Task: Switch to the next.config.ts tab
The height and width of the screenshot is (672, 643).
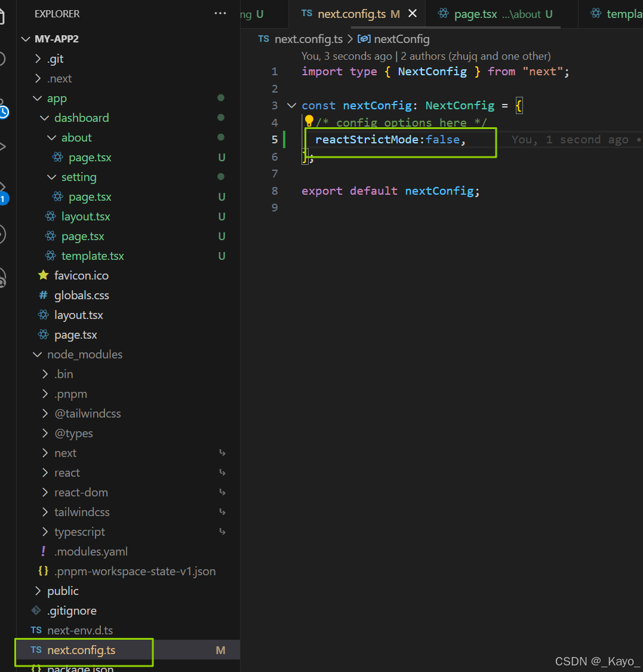Action: [358, 14]
